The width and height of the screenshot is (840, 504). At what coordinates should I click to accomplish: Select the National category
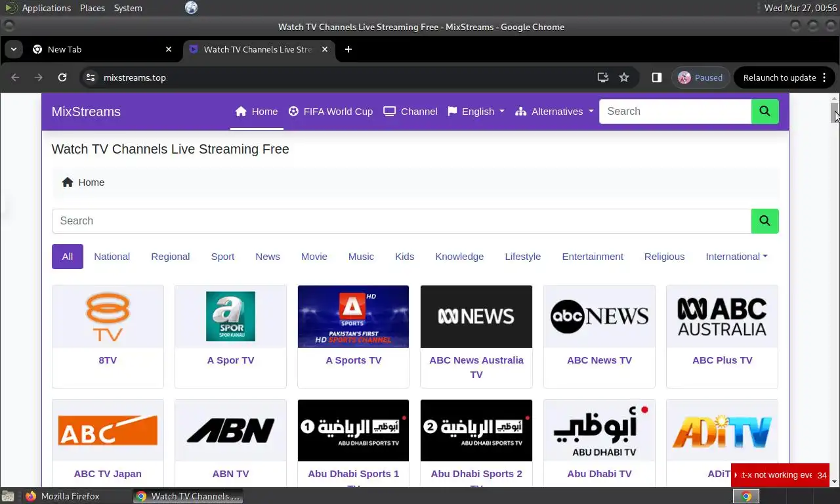tap(112, 257)
